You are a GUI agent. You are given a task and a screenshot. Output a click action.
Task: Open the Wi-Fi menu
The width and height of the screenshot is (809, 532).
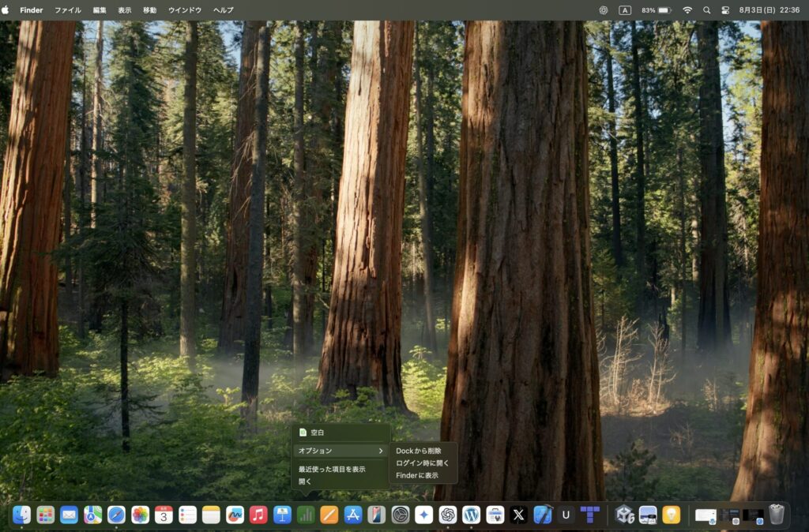[687, 9]
